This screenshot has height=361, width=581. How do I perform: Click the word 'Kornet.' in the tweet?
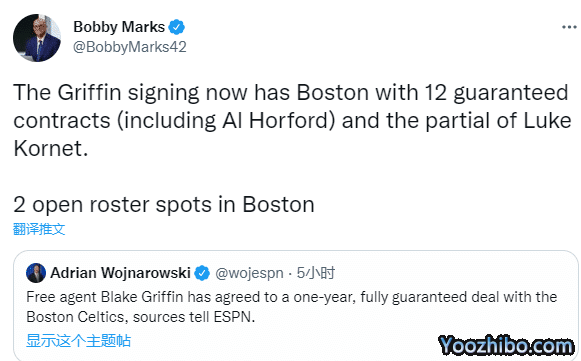tap(51, 149)
